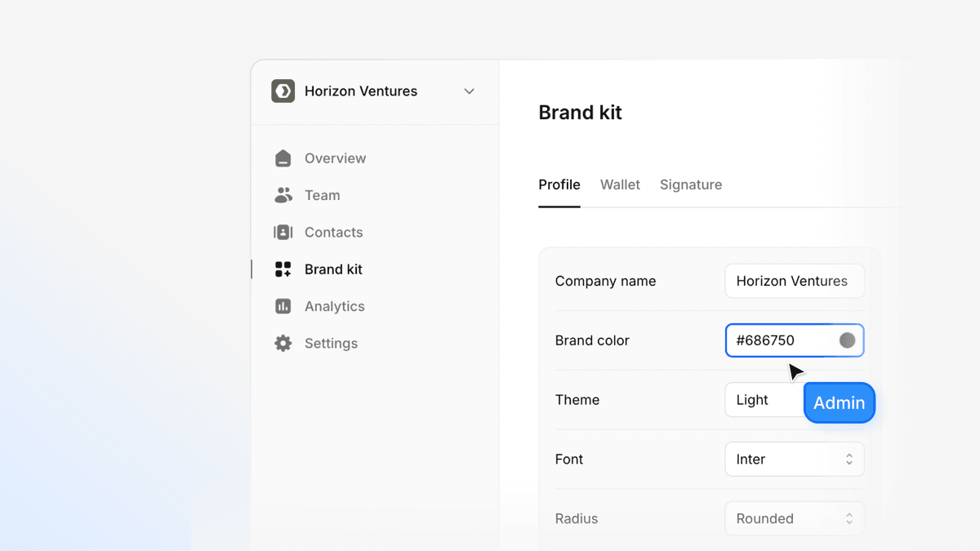Switch to the Signature tab
Viewport: 980px width, 551px height.
coord(691,184)
